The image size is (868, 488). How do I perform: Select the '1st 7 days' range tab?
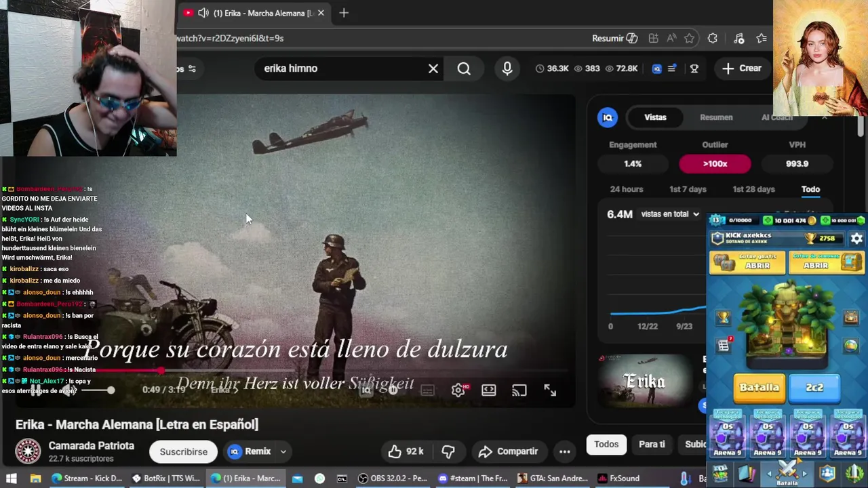coord(688,189)
